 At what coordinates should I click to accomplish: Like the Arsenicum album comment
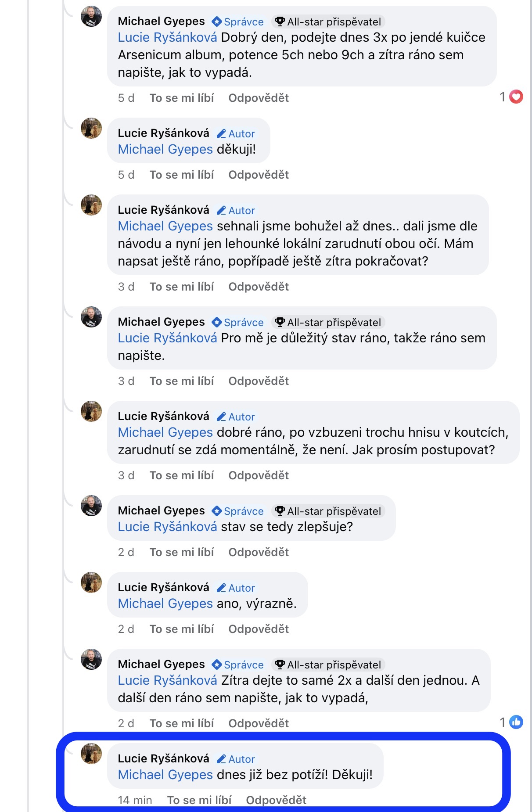click(181, 98)
